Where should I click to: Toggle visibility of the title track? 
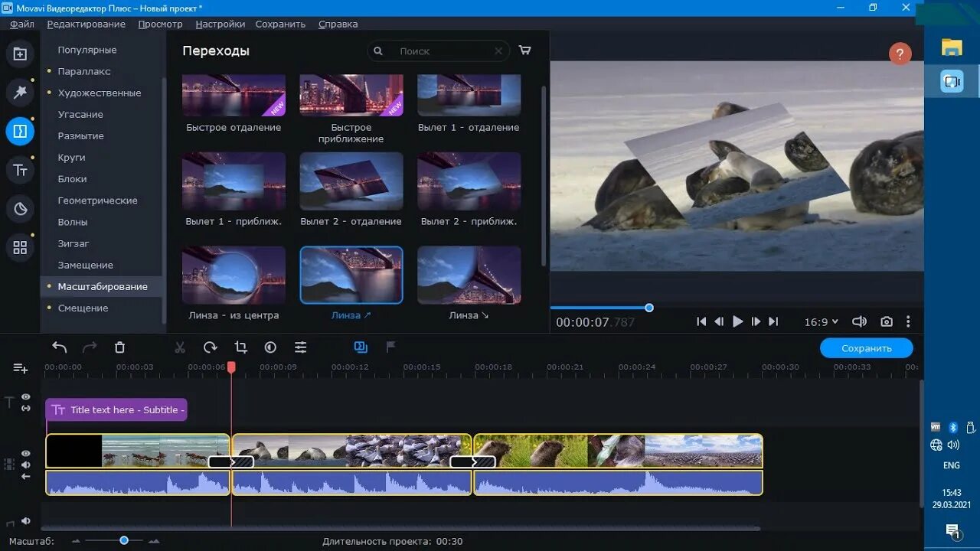click(x=26, y=396)
